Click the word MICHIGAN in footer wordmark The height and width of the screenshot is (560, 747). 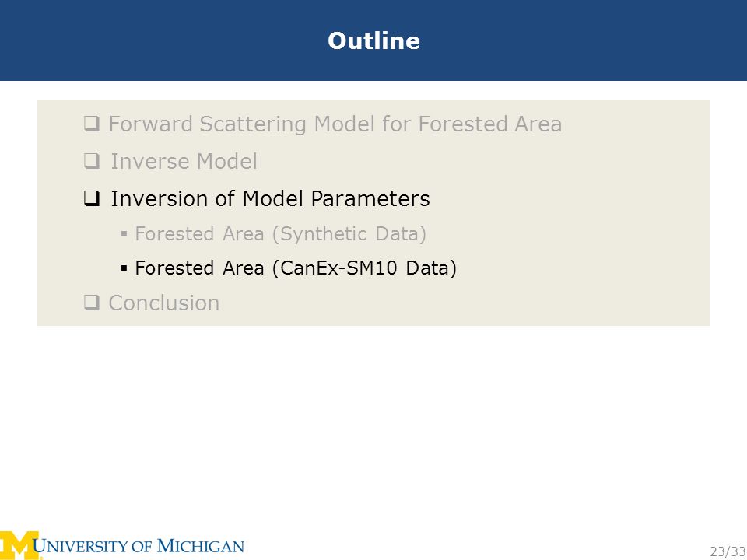click(x=201, y=546)
